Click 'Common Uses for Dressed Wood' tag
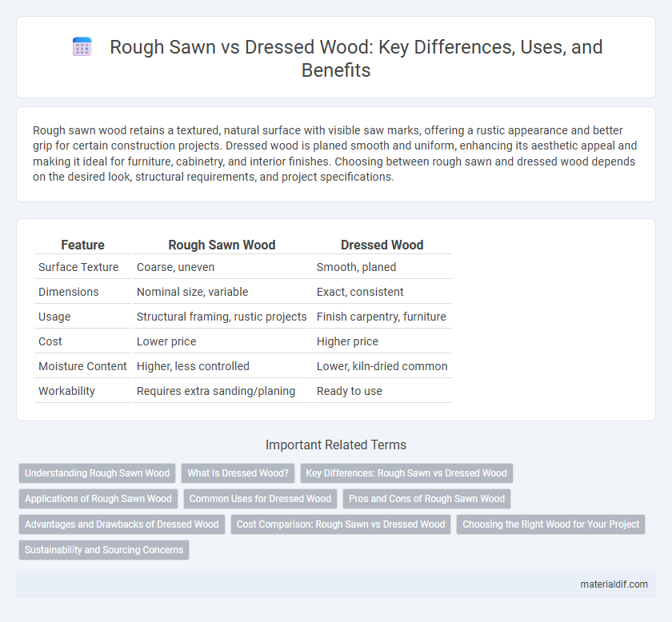Image resolution: width=672 pixels, height=622 pixels. (260, 499)
